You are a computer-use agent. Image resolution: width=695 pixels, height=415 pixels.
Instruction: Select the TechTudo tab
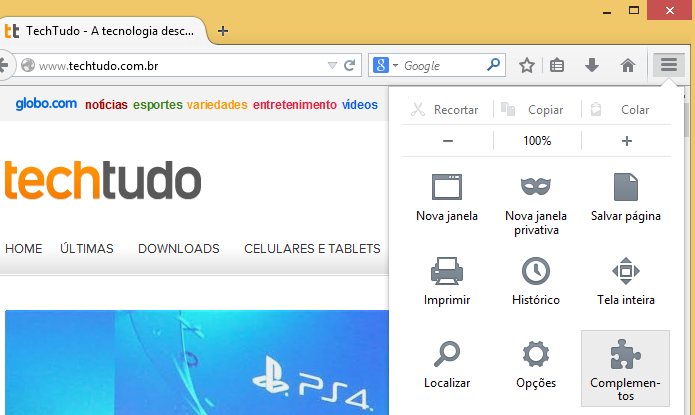102,31
